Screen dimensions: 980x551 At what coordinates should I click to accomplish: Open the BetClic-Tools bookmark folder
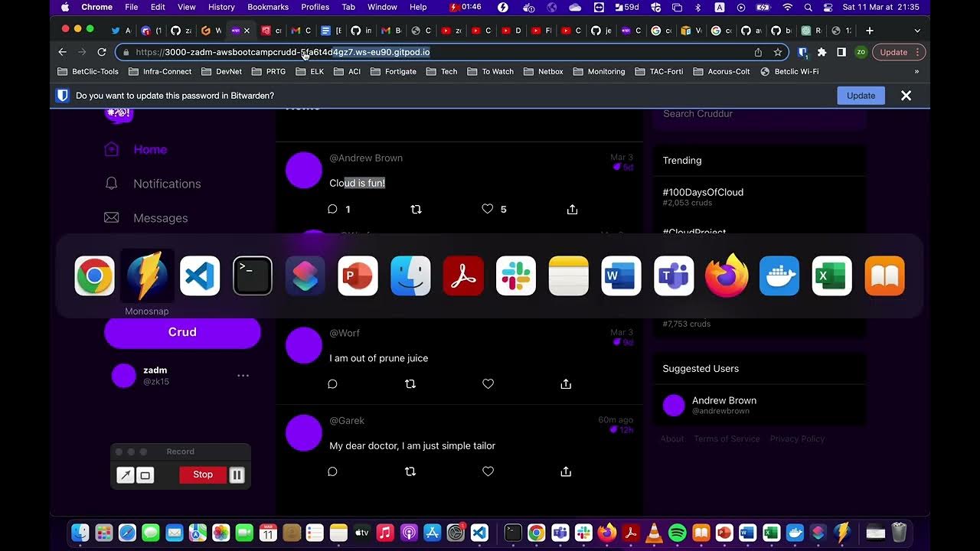coord(89,71)
